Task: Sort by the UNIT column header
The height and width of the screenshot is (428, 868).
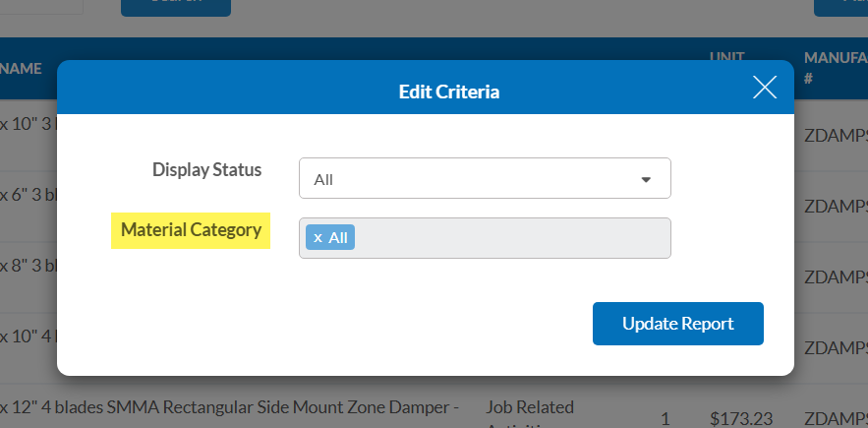Action: click(x=726, y=56)
